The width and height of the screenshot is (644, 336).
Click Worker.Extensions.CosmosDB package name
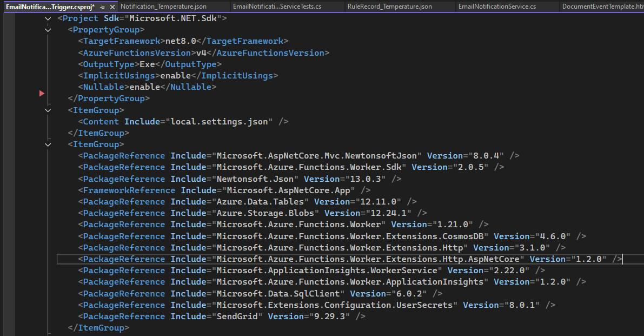pos(350,236)
